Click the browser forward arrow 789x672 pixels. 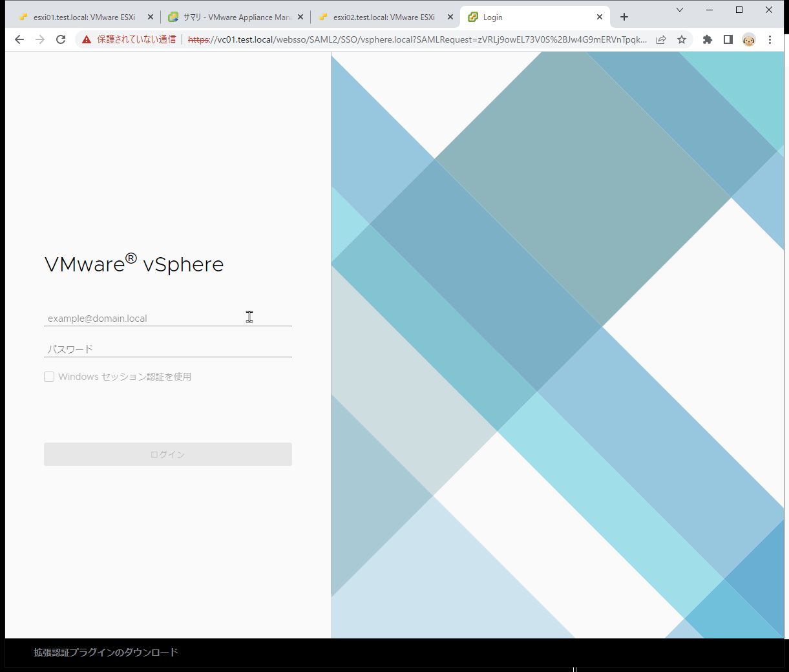[40, 39]
